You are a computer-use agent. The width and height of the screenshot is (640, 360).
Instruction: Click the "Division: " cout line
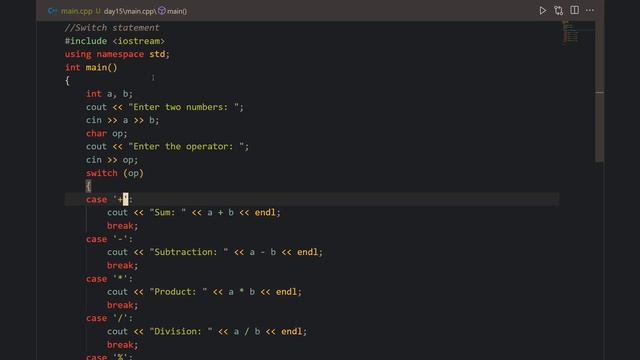point(207,331)
